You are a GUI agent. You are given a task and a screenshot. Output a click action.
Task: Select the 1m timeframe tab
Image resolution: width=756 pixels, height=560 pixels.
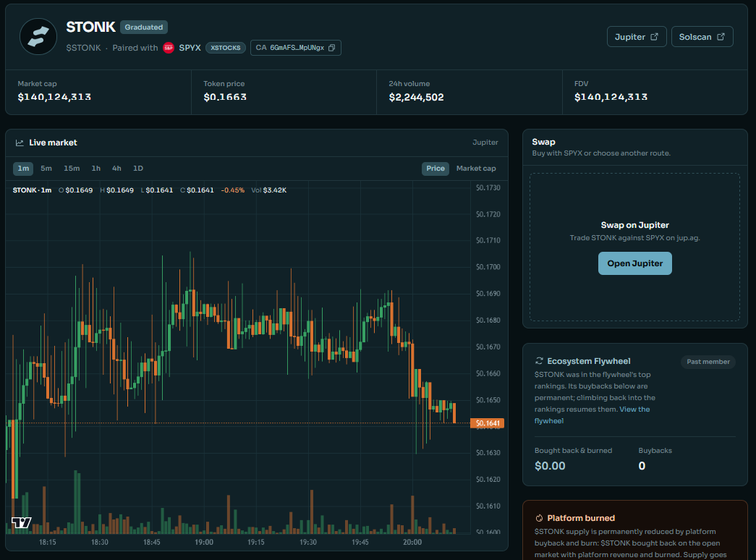pos(23,169)
